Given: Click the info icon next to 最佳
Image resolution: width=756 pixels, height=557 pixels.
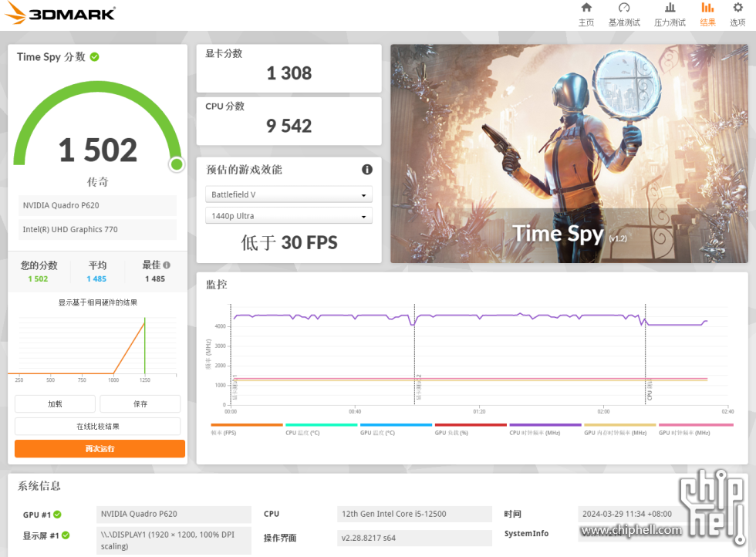Looking at the screenshot, I should click(x=167, y=265).
